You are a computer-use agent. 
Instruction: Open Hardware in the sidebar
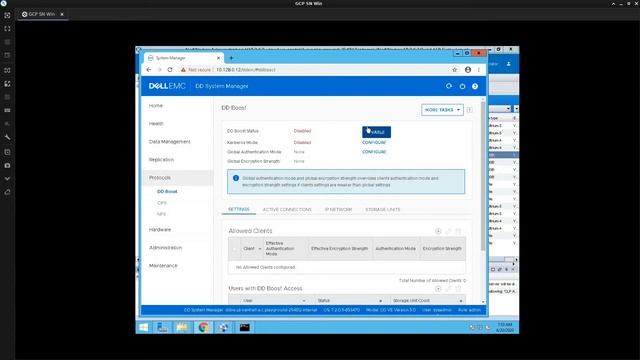click(x=160, y=230)
